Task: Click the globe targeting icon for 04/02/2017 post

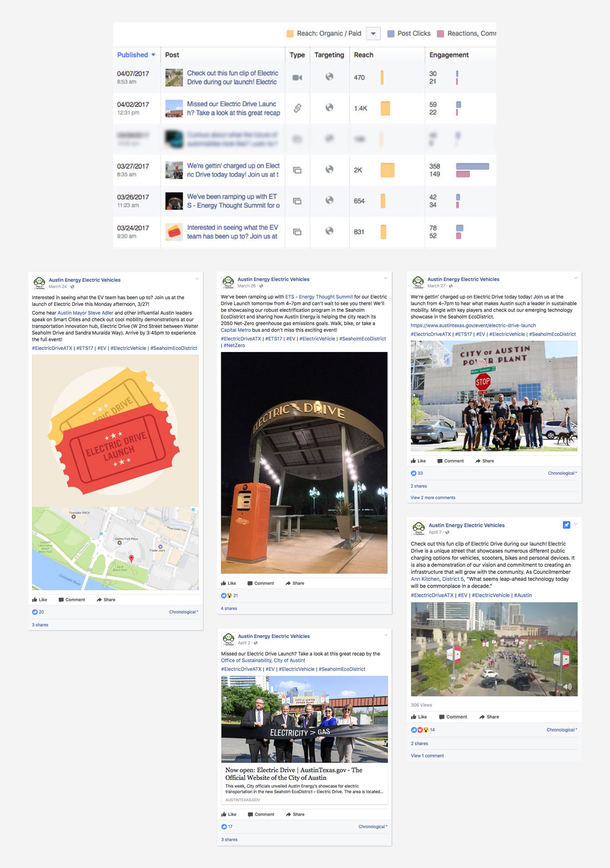Action: click(329, 108)
